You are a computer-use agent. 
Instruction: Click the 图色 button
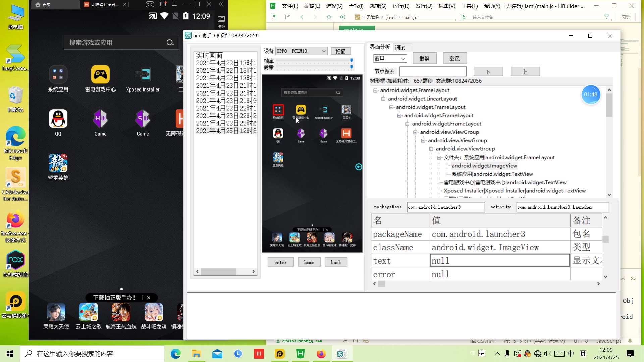[x=455, y=58]
